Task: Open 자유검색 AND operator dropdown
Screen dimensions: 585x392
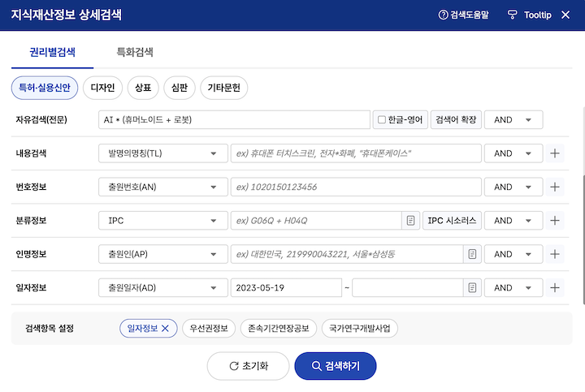Action: click(x=513, y=119)
